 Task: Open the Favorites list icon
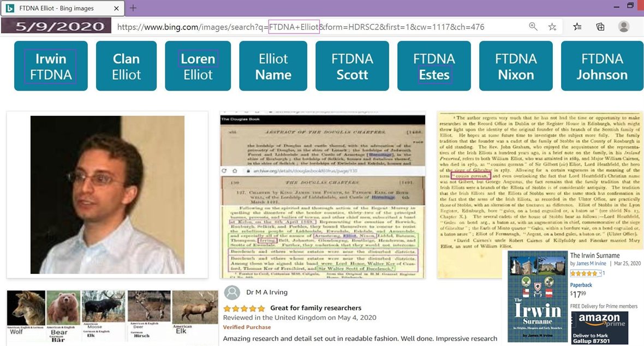click(577, 27)
